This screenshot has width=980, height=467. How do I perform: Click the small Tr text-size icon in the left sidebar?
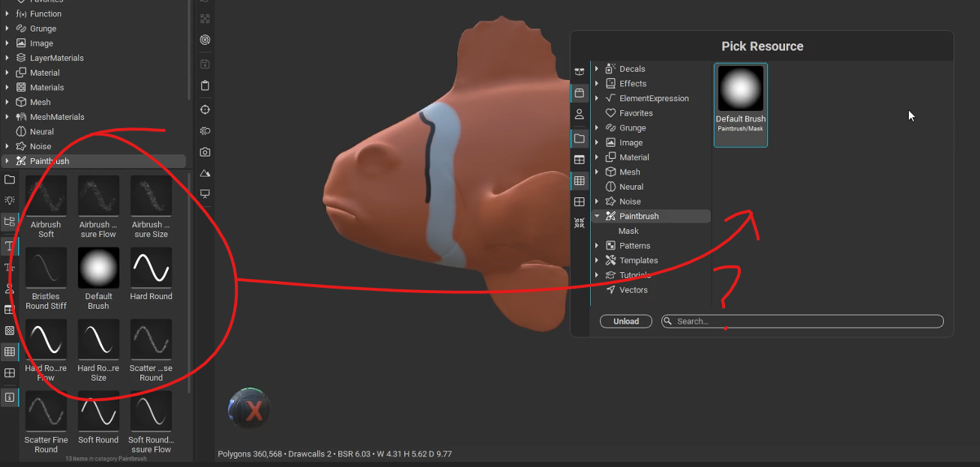(x=10, y=267)
